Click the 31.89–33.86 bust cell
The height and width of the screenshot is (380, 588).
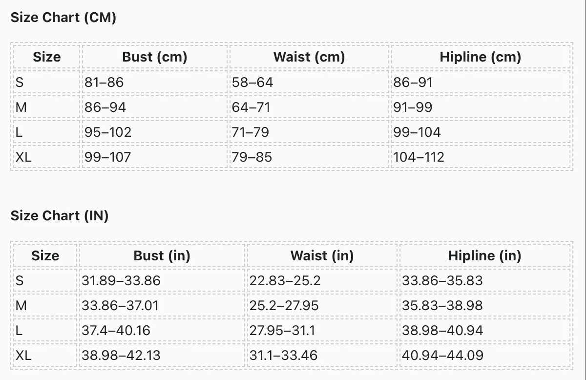(x=162, y=280)
